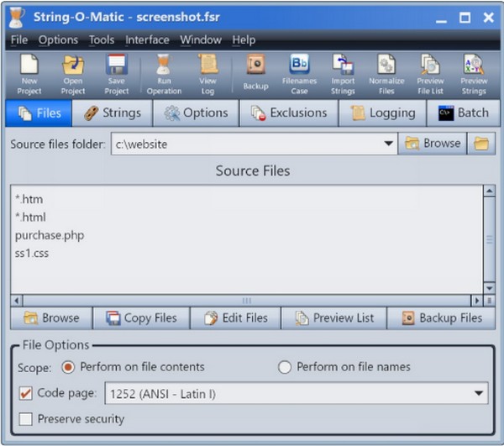504x446 pixels.
Task: Select Perform on file names option
Action: click(x=285, y=367)
